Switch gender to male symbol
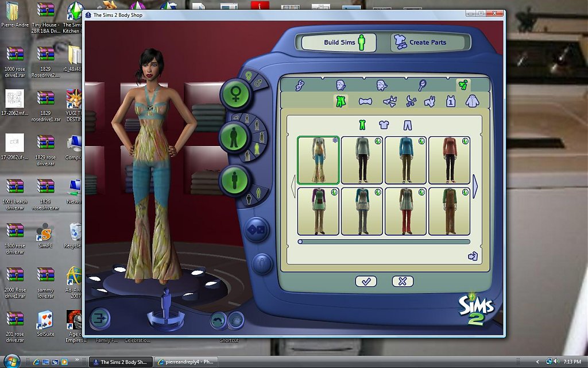 258,83
